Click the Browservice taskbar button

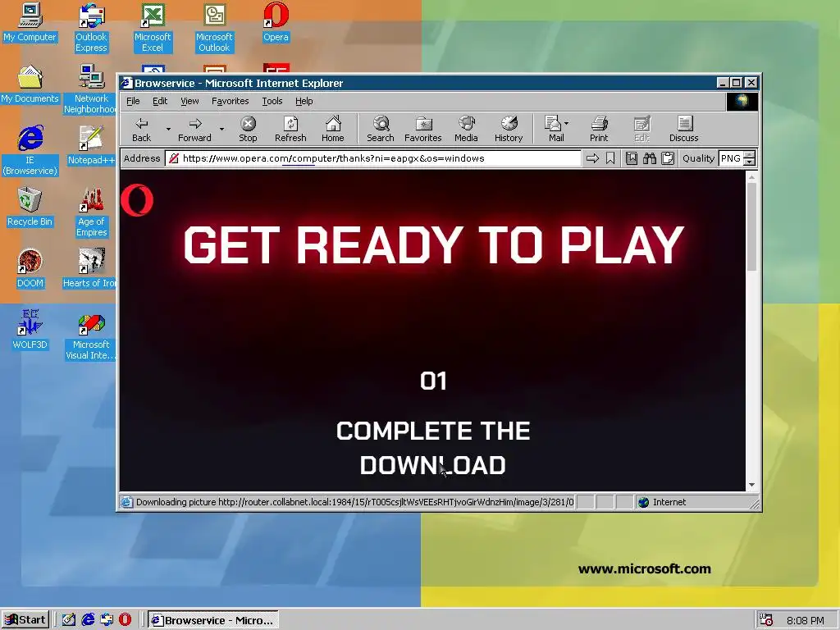click(x=213, y=620)
